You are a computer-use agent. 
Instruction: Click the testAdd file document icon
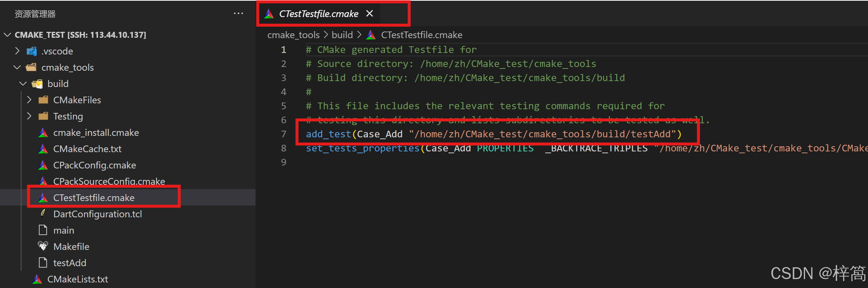[x=43, y=263]
